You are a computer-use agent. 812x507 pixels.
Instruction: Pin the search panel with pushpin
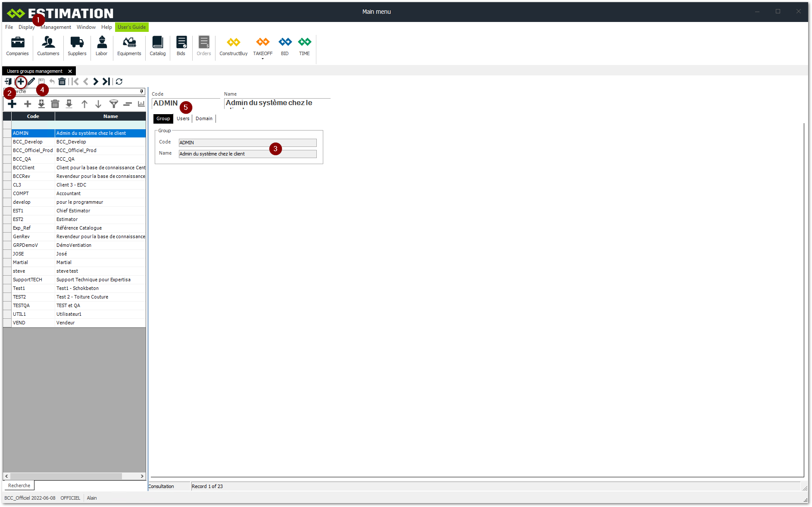(141, 91)
